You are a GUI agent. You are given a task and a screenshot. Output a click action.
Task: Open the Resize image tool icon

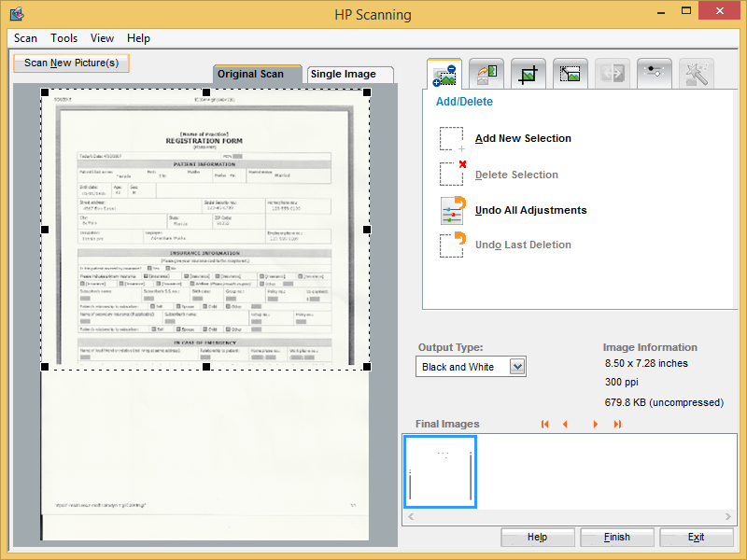[x=570, y=74]
